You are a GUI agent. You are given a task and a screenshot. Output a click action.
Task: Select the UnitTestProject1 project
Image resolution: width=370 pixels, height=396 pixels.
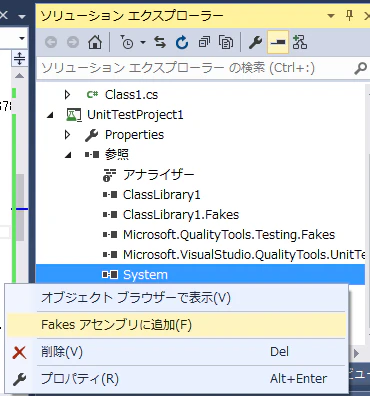(135, 115)
